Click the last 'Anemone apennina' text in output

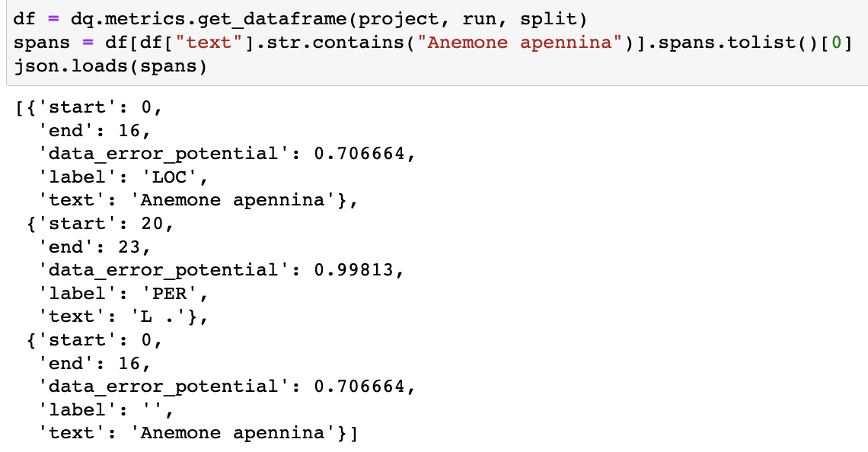click(232, 433)
